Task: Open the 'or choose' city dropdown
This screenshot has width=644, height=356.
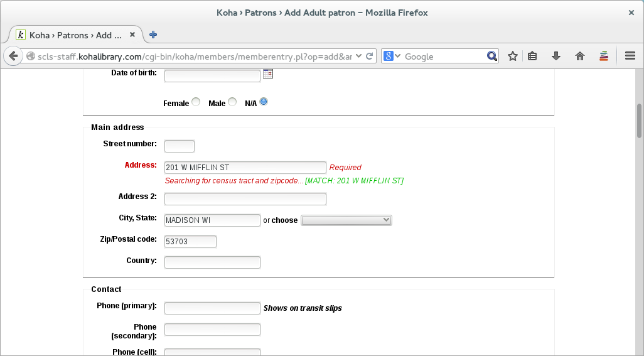Action: 346,220
